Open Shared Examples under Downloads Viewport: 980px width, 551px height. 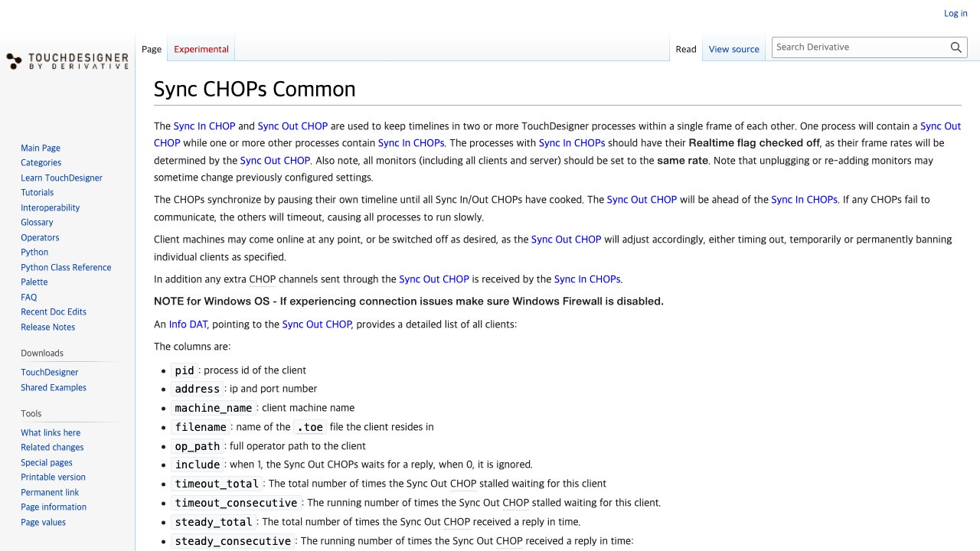(54, 387)
